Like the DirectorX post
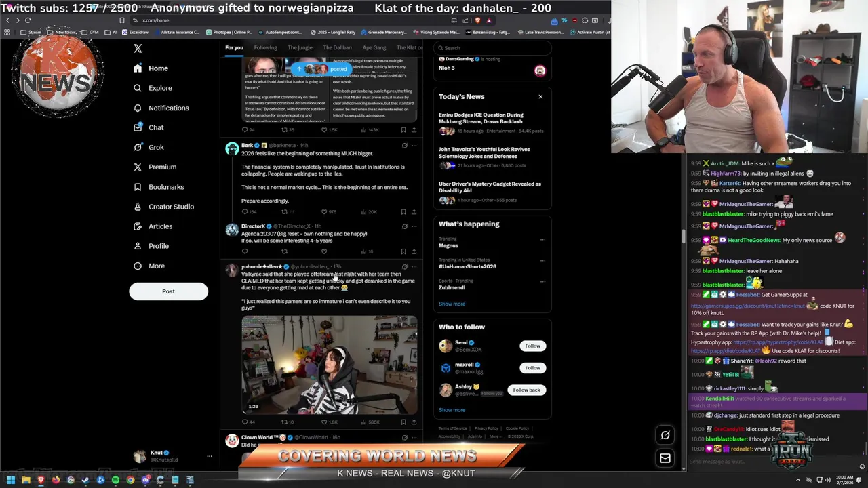 pyautogui.click(x=324, y=251)
